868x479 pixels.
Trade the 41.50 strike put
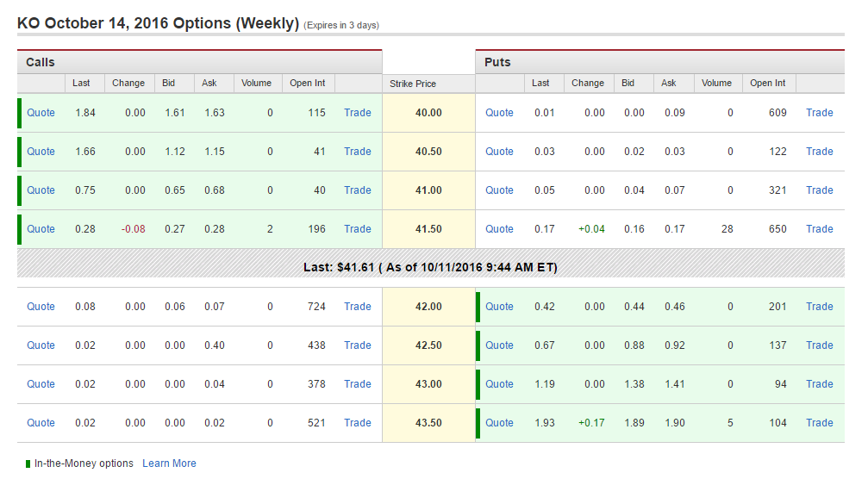point(819,229)
